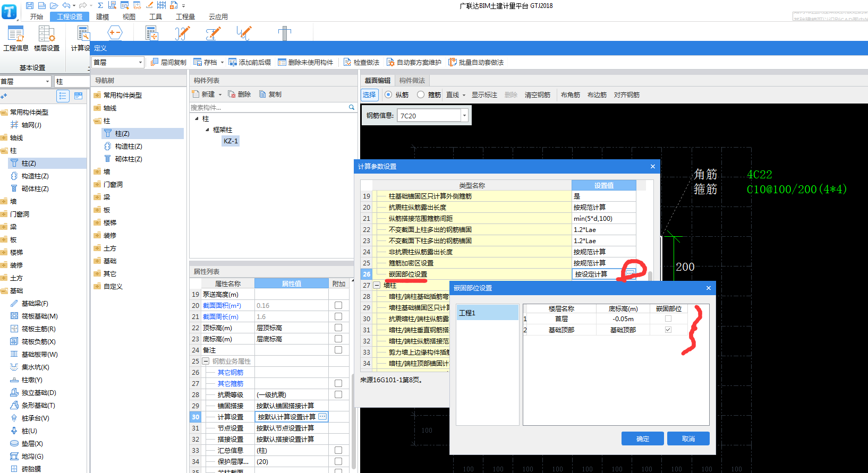Viewport: 868px width, 473px height.
Task: Click the hexagon plus-minus ribbon icon
Action: coord(115,33)
